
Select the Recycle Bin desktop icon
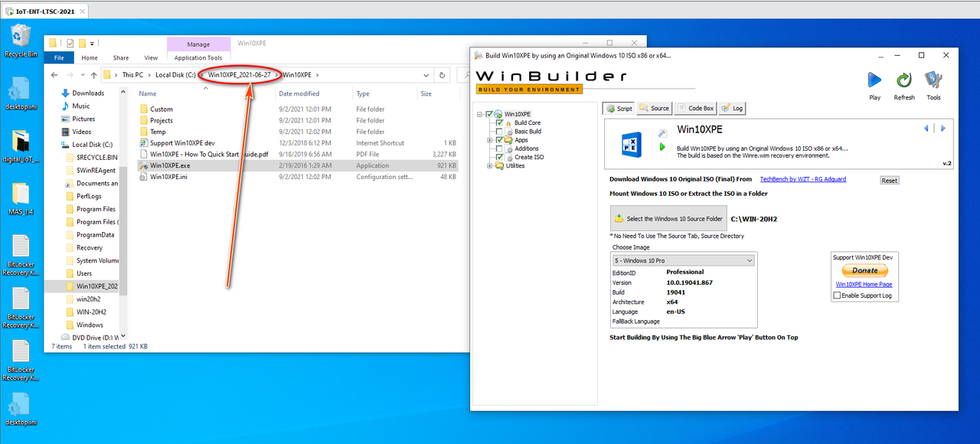[x=21, y=40]
